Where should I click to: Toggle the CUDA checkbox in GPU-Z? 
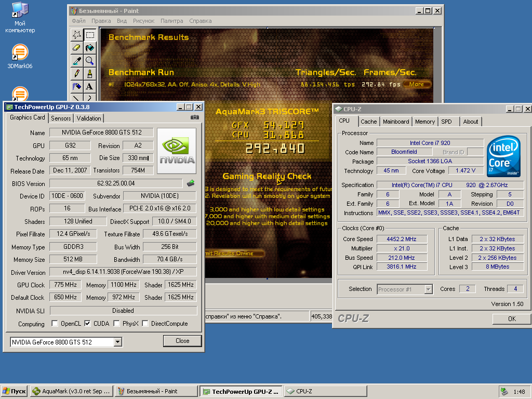pyautogui.click(x=87, y=323)
